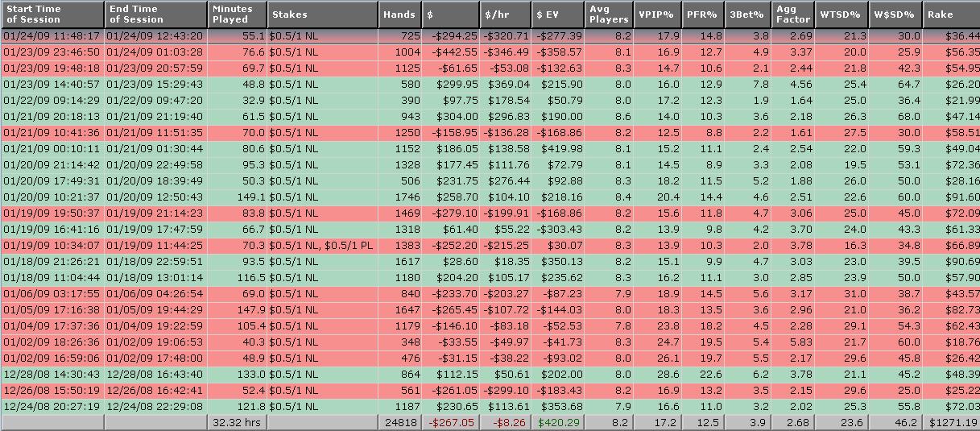Viewport: 980px width, 431px height.
Task: Click total hands 24818 in summary row
Action: (399, 423)
